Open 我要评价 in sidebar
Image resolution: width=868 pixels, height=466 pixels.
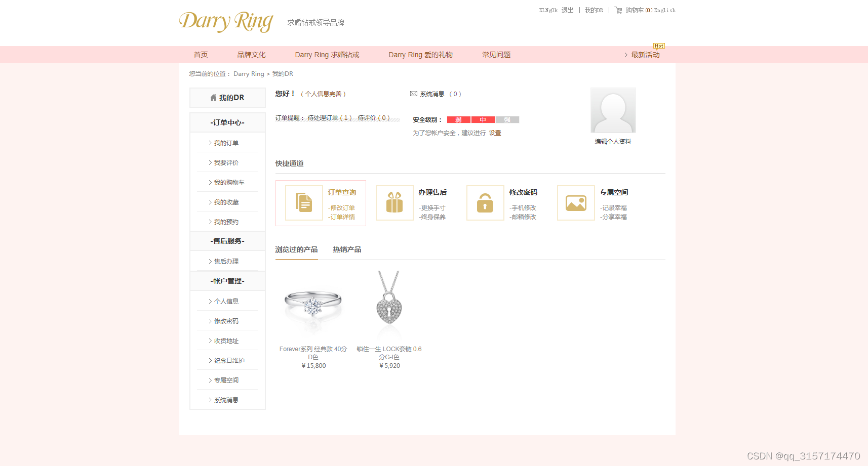coord(226,163)
